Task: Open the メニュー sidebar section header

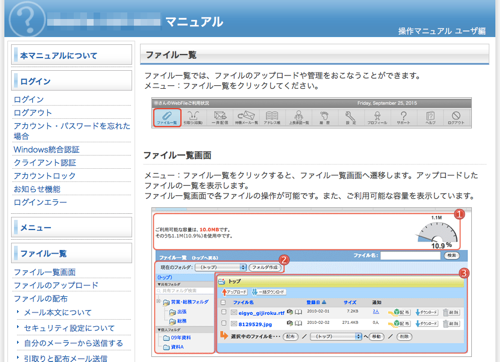Action: 72,227
